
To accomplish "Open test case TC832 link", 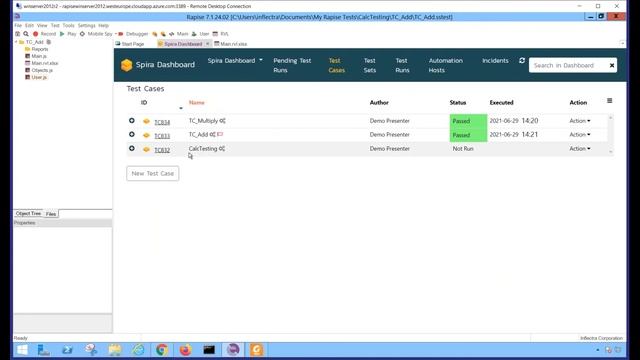I will pos(162,150).
